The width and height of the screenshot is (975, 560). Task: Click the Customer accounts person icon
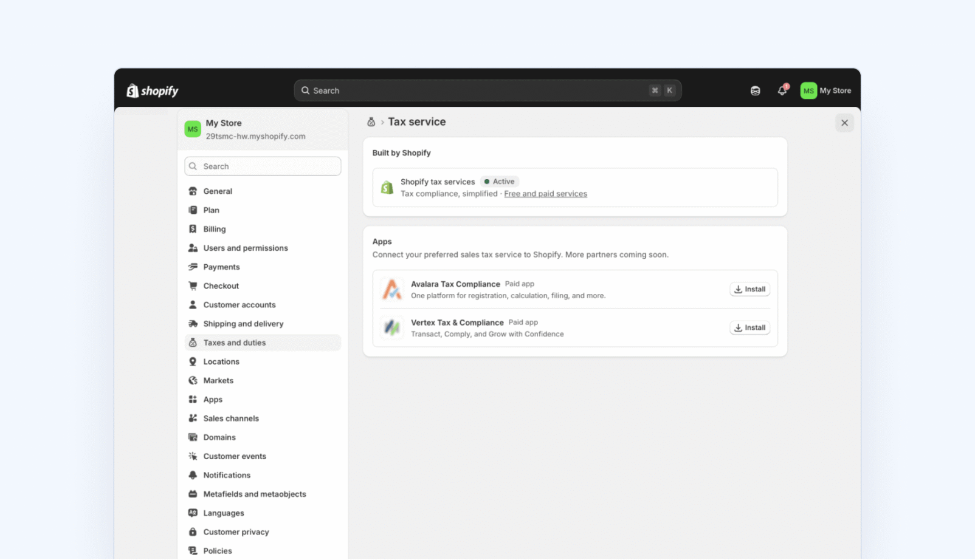pos(193,305)
